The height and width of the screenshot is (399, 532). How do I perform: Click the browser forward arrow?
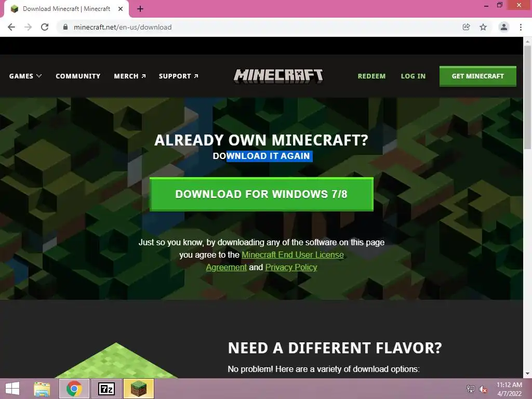[x=28, y=27]
